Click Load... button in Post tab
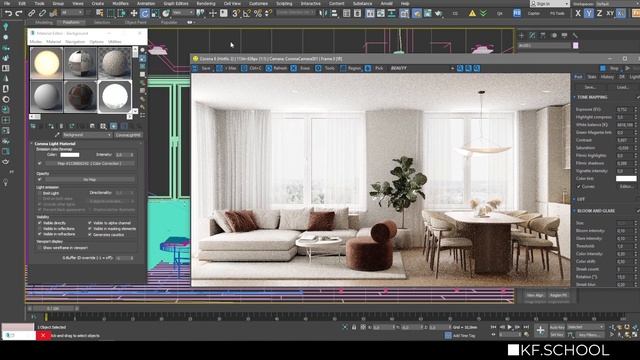The image size is (640, 360). click(x=622, y=87)
